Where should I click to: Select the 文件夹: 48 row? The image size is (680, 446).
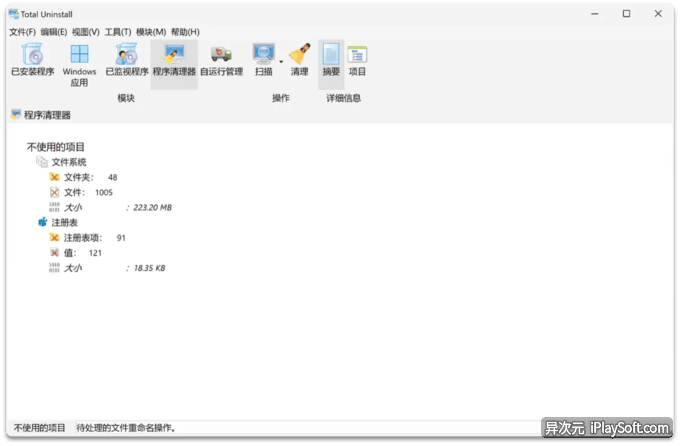83,177
